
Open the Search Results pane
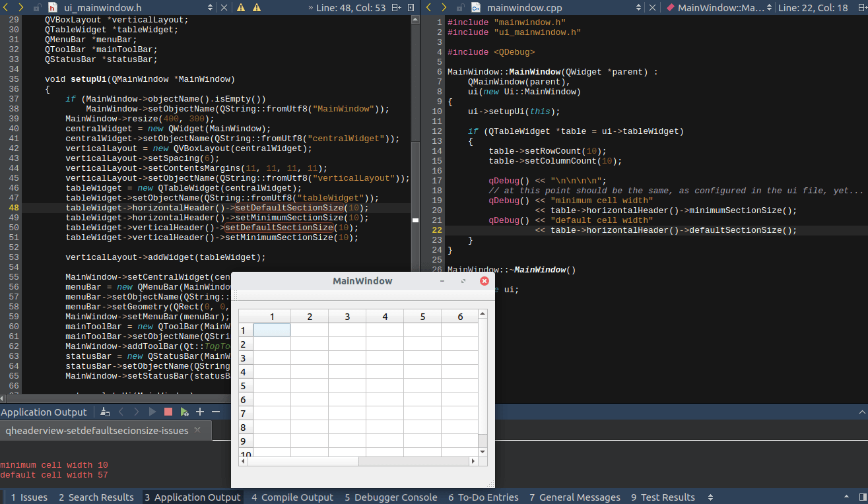tap(96, 497)
